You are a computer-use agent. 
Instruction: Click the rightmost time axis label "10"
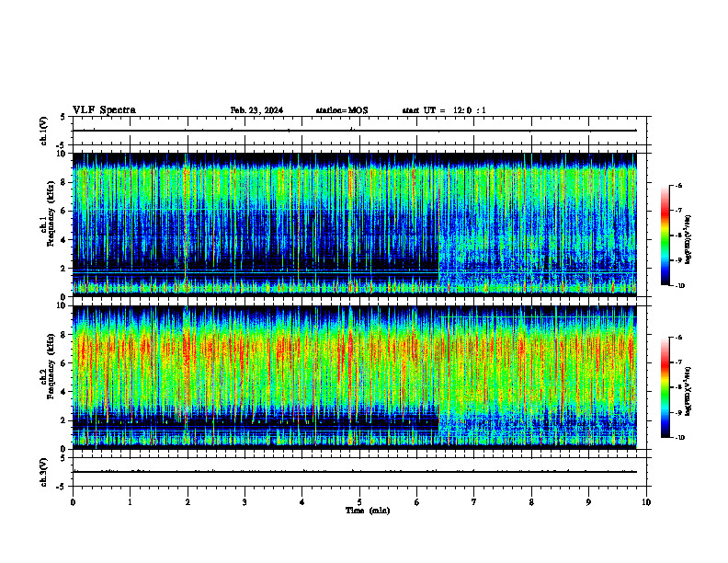pyautogui.click(x=646, y=502)
